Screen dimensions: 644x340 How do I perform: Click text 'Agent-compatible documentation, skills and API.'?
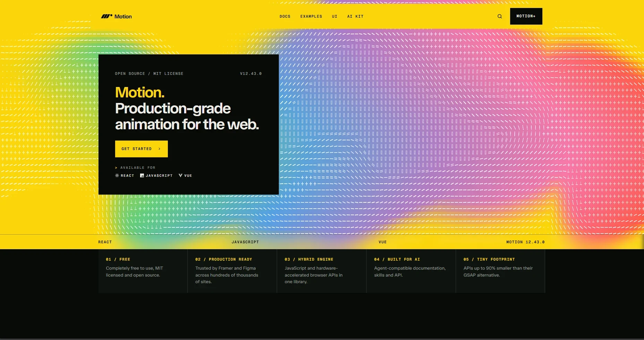pos(410,272)
